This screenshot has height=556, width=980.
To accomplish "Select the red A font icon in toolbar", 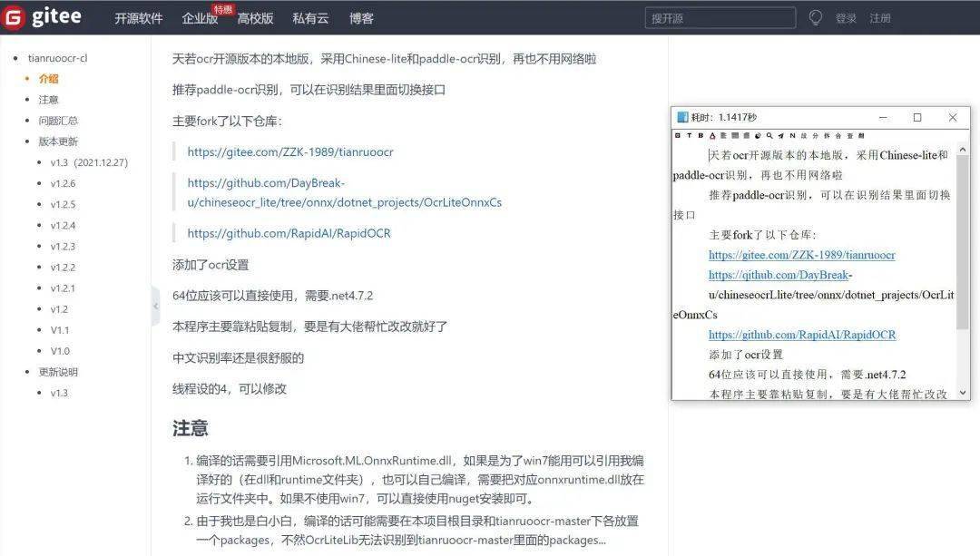I will [x=711, y=135].
